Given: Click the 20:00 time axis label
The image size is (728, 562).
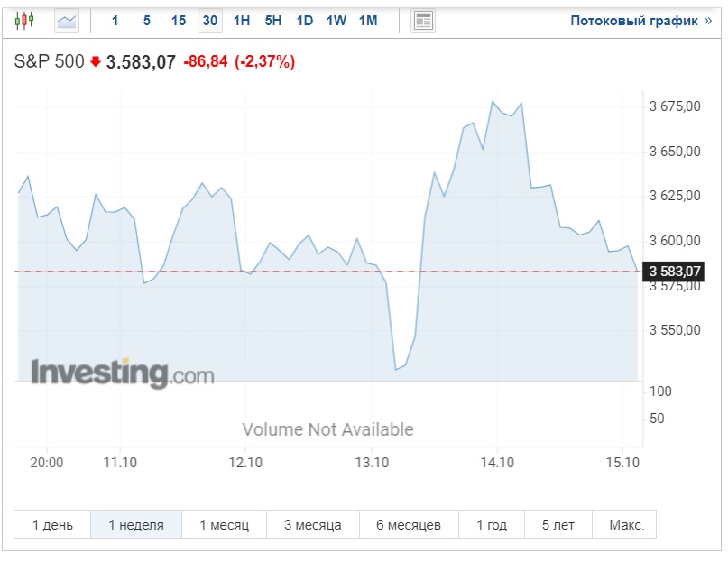Looking at the screenshot, I should click(x=46, y=463).
